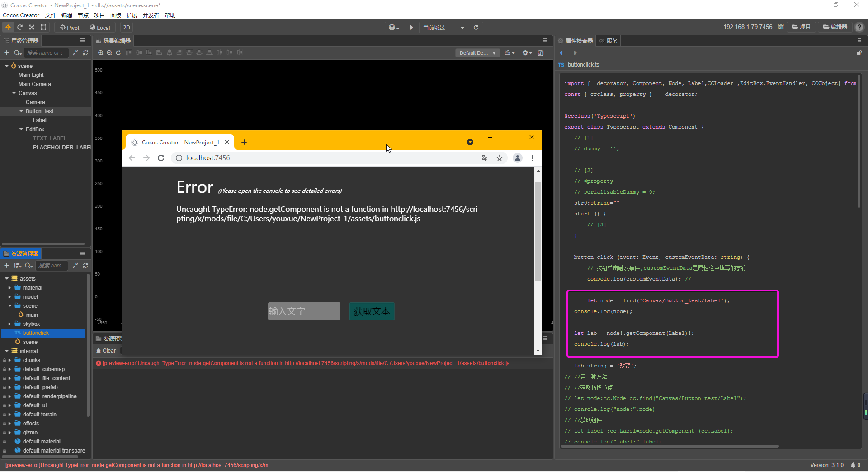Reset the scene editor zoom

pyautogui.click(x=118, y=53)
